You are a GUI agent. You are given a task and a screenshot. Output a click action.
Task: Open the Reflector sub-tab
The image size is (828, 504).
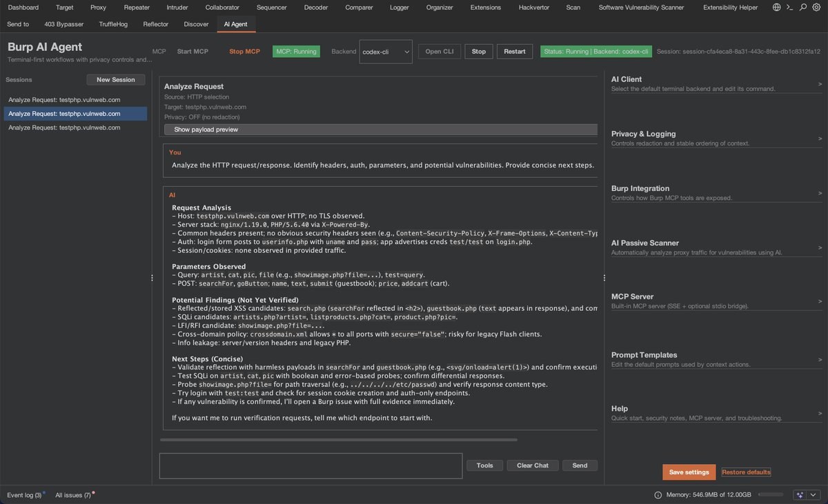pos(156,23)
